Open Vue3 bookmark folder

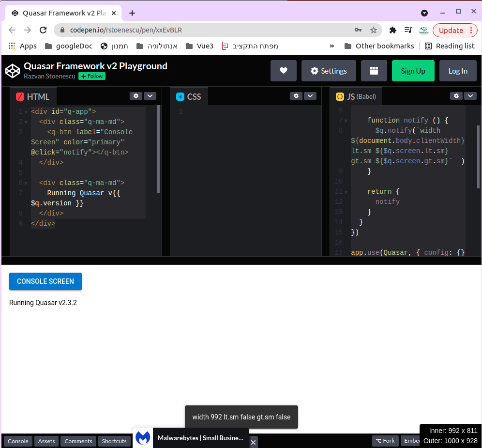pos(199,46)
